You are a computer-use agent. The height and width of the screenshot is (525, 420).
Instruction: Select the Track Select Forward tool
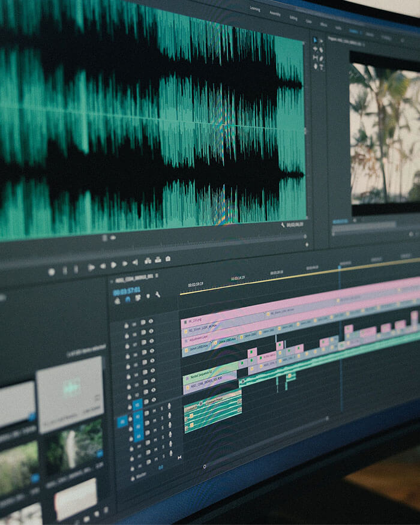322,41
